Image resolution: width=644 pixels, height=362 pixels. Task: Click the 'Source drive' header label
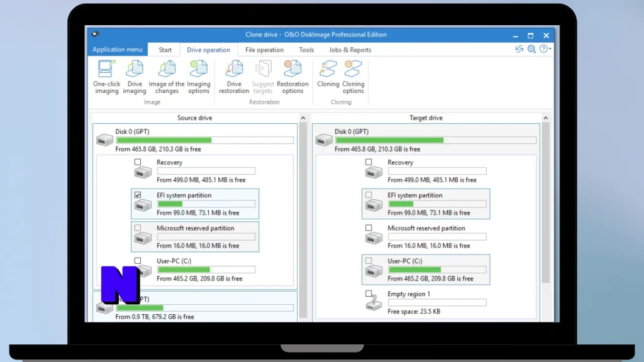tap(195, 118)
